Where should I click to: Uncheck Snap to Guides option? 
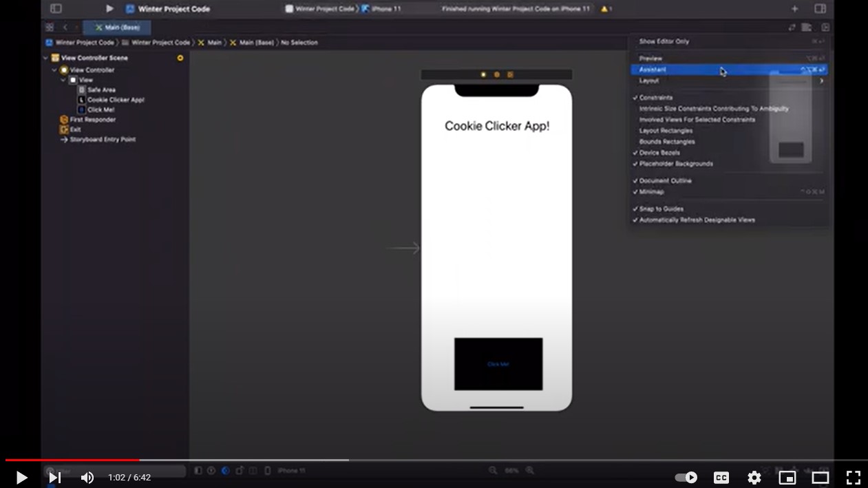(661, 209)
